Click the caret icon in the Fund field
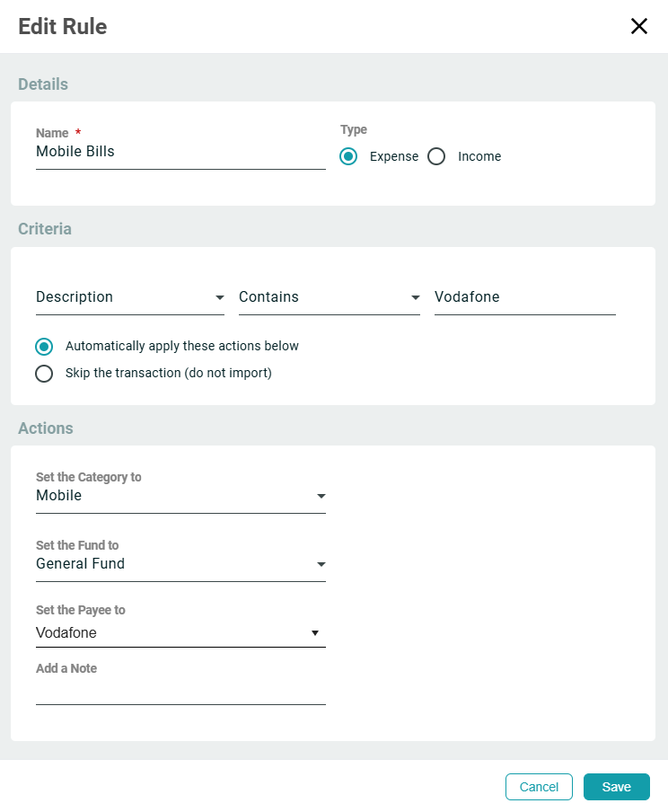The width and height of the screenshot is (668, 812). pyautogui.click(x=321, y=564)
